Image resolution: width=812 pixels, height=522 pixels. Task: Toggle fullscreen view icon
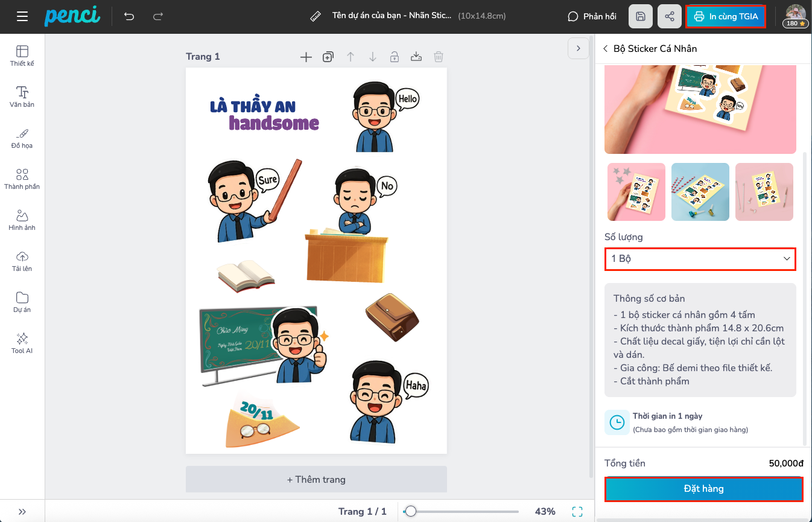577,511
